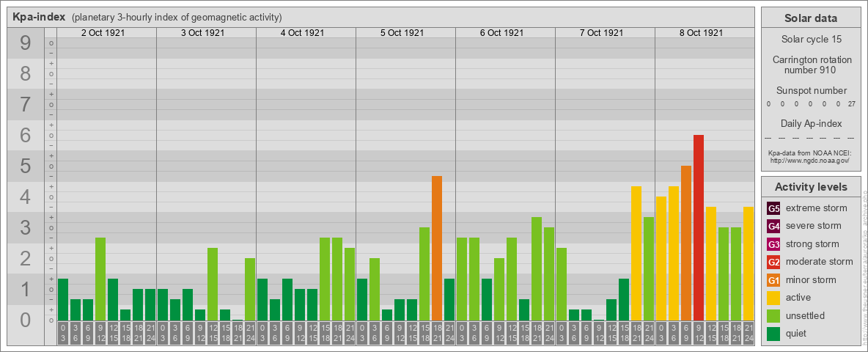Click the 7 Oct 1921 date header
This screenshot has width=868, height=352.
(601, 33)
